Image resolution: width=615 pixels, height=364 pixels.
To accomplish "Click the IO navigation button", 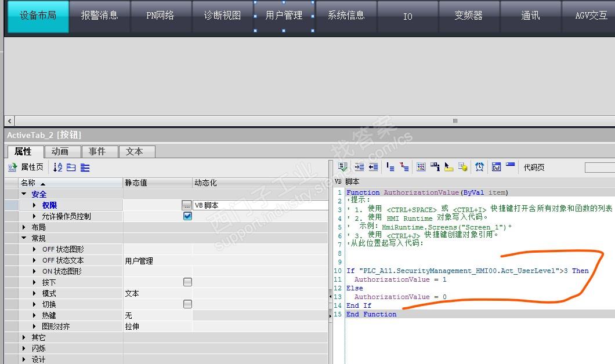I will coord(407,16).
